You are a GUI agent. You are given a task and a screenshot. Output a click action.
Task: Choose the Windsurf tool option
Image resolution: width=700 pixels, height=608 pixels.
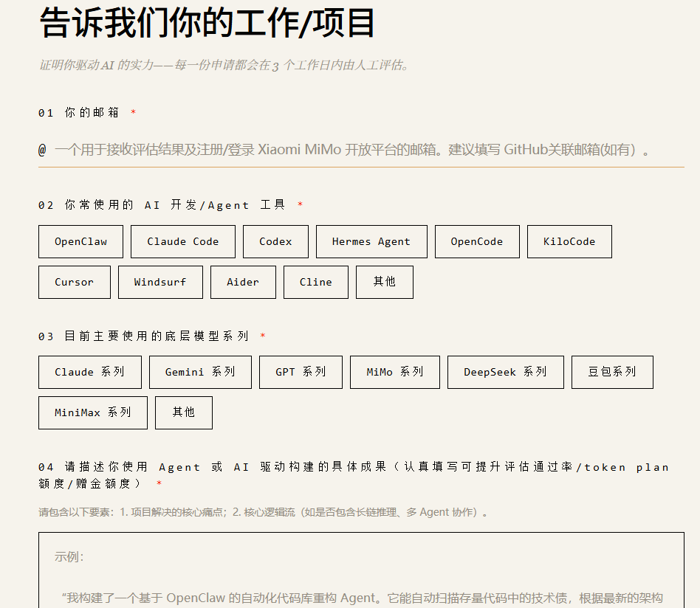[x=160, y=283]
